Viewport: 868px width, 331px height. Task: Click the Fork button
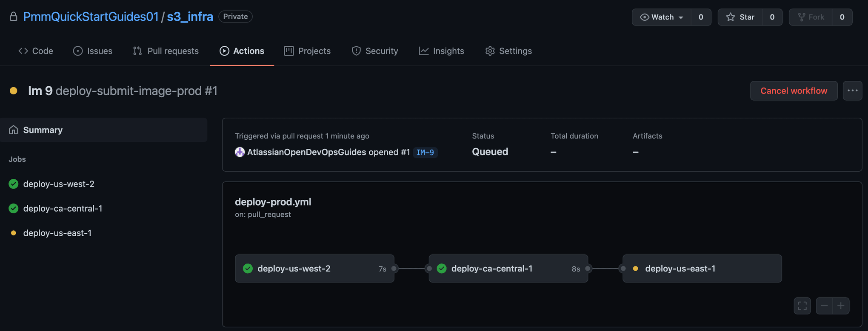click(x=811, y=17)
